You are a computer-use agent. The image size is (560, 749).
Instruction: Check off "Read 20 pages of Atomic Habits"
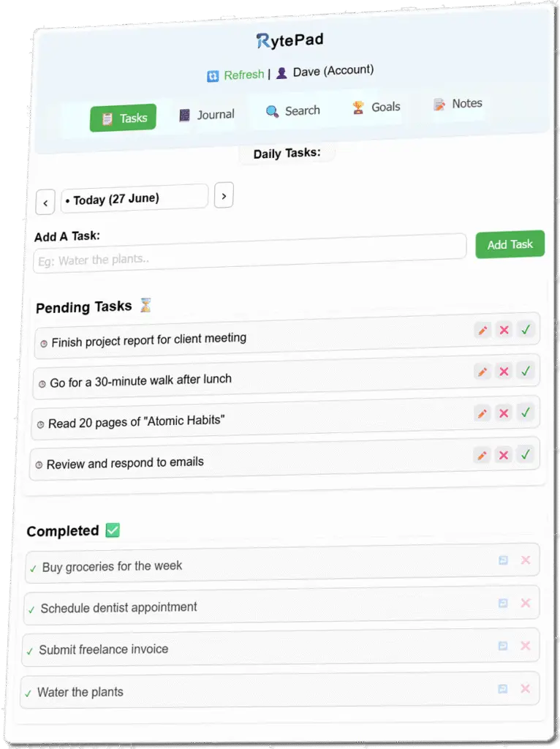pos(525,413)
